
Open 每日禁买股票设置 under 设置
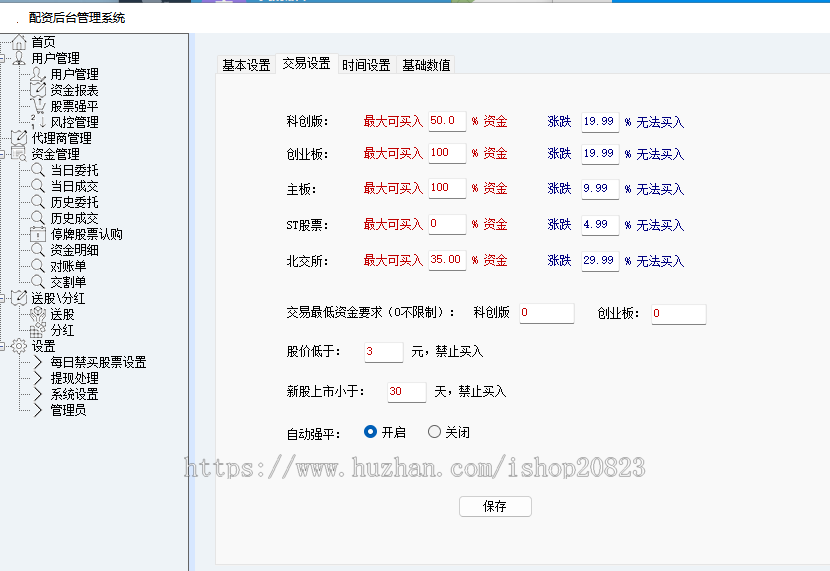(98, 362)
